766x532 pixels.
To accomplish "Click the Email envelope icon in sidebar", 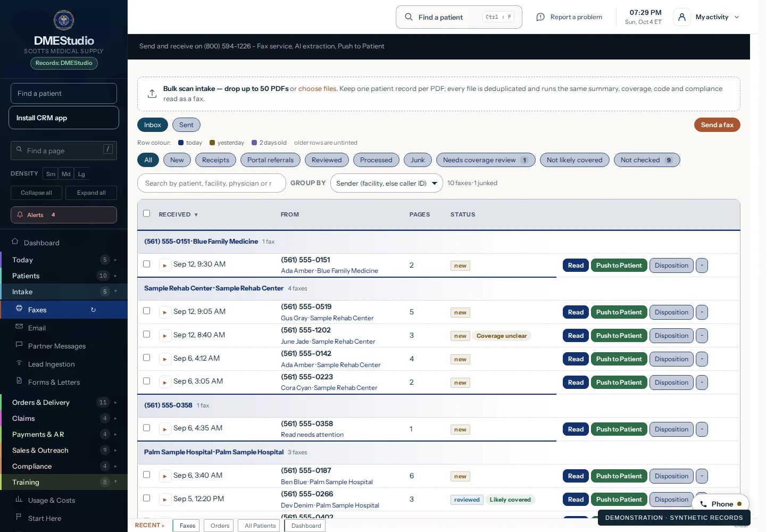I will point(19,327).
